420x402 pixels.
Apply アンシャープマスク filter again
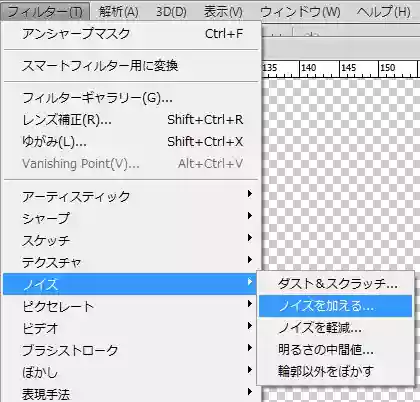(131, 34)
